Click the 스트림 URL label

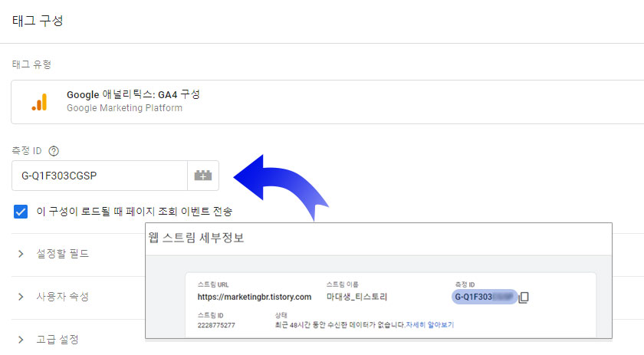pos(213,284)
